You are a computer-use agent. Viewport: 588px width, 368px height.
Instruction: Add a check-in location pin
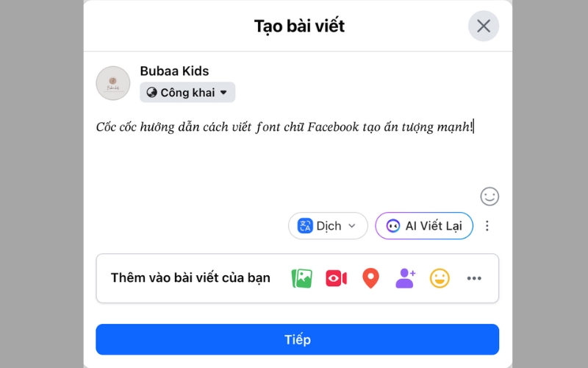[x=370, y=278]
